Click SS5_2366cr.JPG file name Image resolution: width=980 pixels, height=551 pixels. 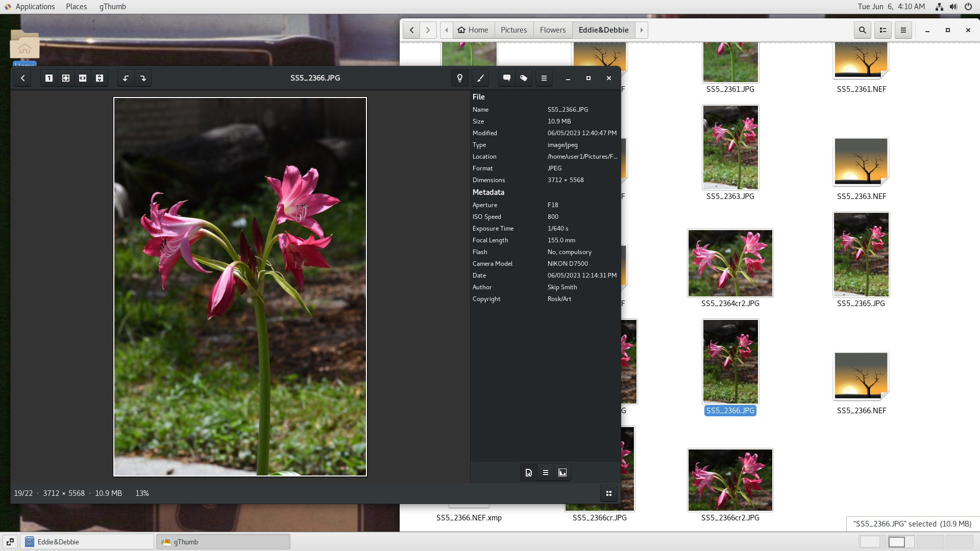point(600,518)
